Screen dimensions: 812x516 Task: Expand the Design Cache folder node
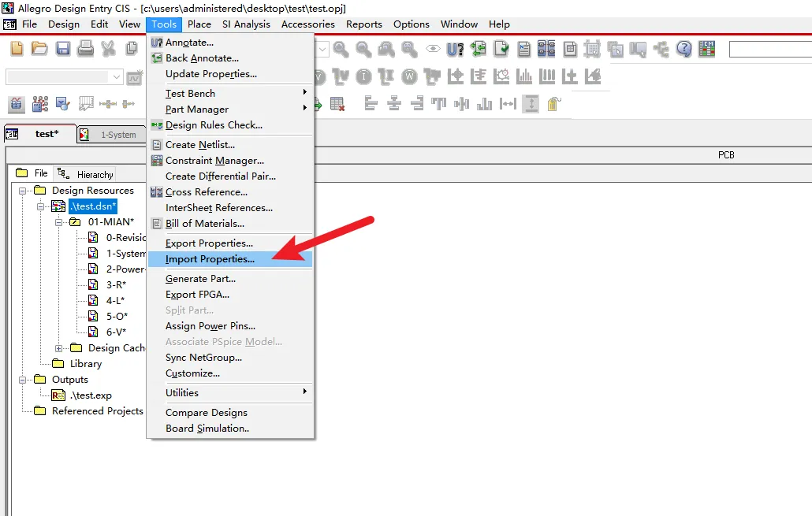click(58, 348)
